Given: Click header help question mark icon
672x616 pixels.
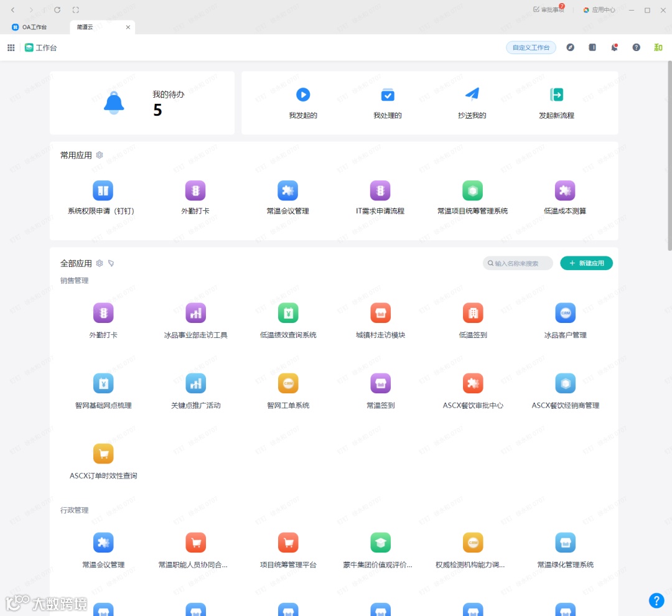Looking at the screenshot, I should [637, 47].
